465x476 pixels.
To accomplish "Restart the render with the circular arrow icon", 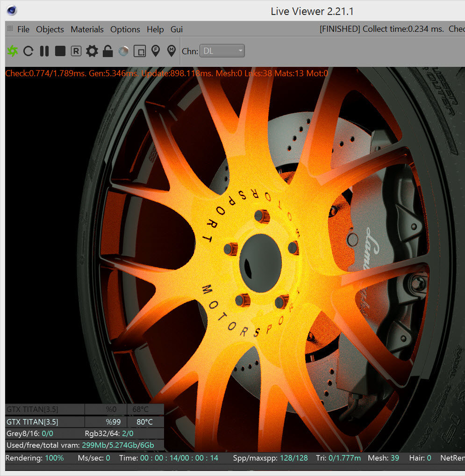I will point(28,51).
